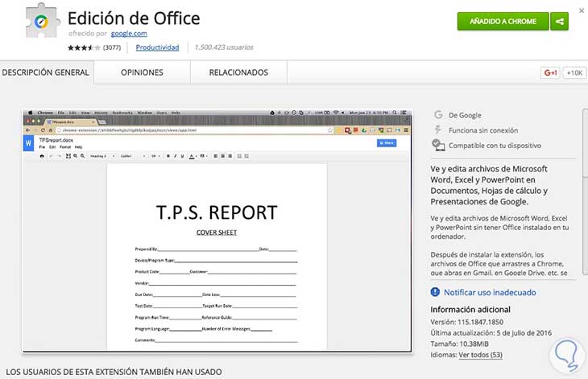Click the Tamaño: 10.38MiB line
The height and width of the screenshot is (379, 588).
(x=459, y=344)
